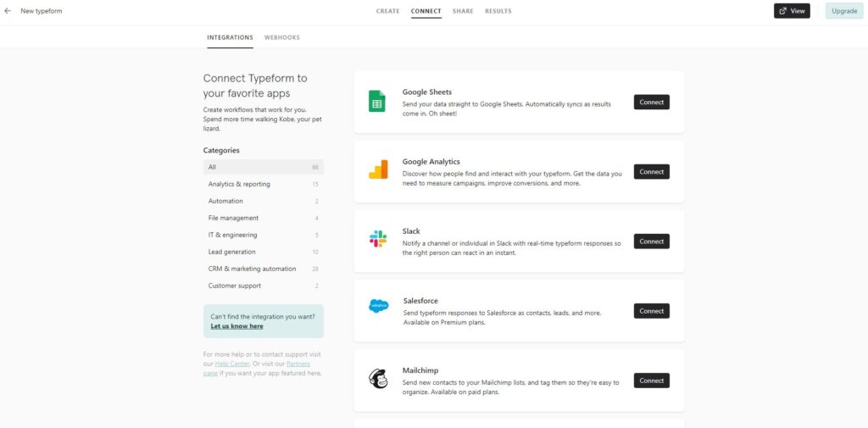Click the Salesforce cloud logo
This screenshot has width=868, height=428.
(x=378, y=306)
